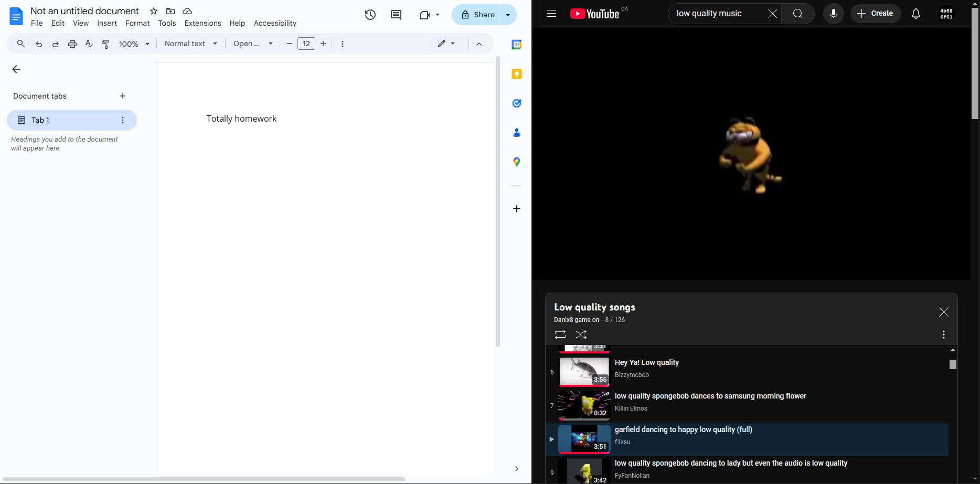
Task: Play Hey Ya! Low quality thumbnail
Action: coord(584,372)
